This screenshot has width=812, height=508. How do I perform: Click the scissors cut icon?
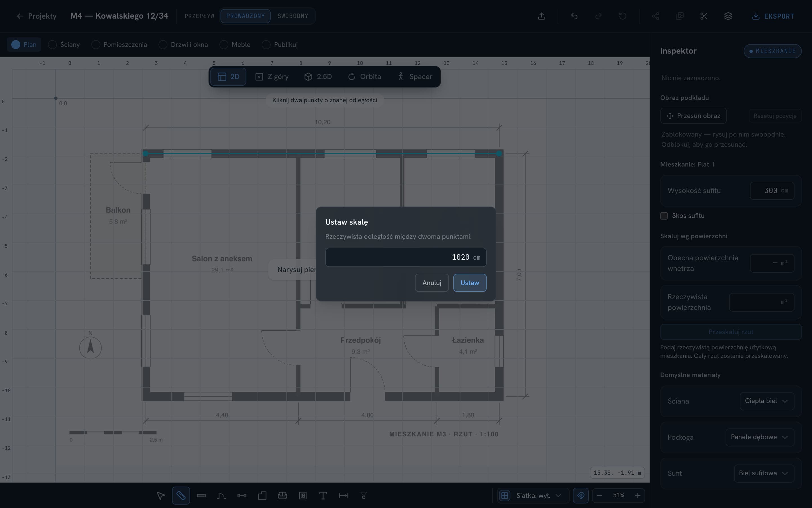click(704, 16)
